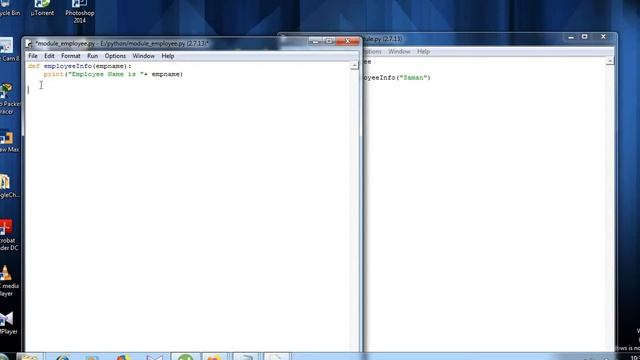
Task: Click the def keyword in the code
Action: point(34,66)
